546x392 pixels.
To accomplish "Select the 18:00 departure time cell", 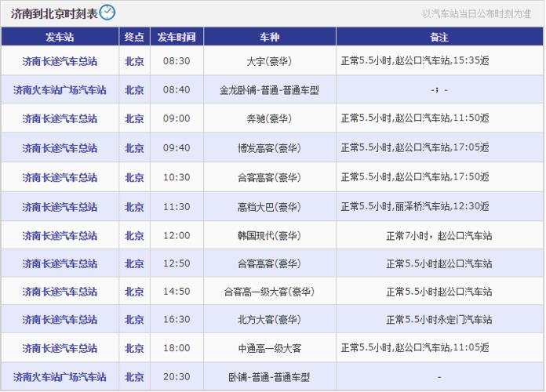I will pos(177,348).
